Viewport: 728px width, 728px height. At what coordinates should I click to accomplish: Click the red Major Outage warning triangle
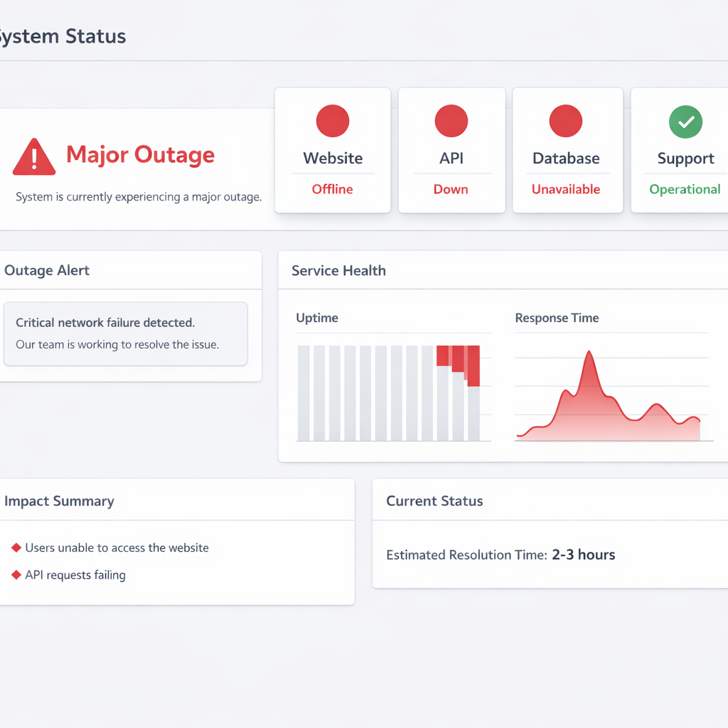(33, 157)
